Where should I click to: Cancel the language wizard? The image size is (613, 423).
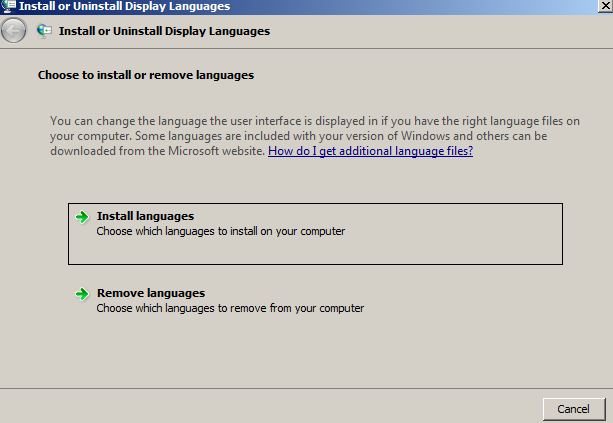574,409
